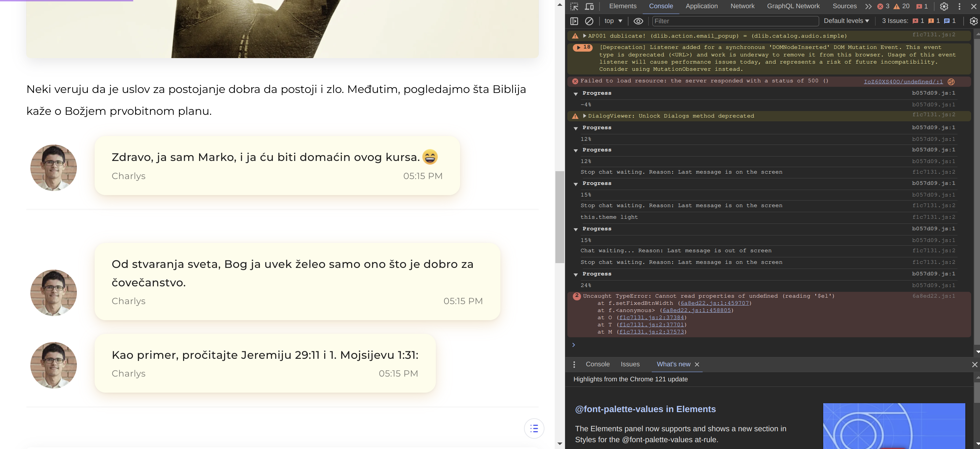Click the error count badge showing 3
This screenshot has height=449, width=980.
(883, 6)
